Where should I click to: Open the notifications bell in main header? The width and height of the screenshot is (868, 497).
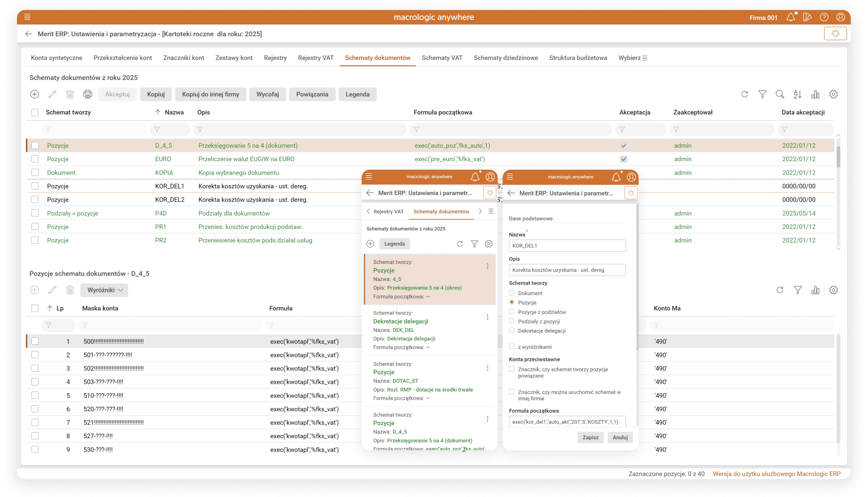pyautogui.click(x=791, y=17)
